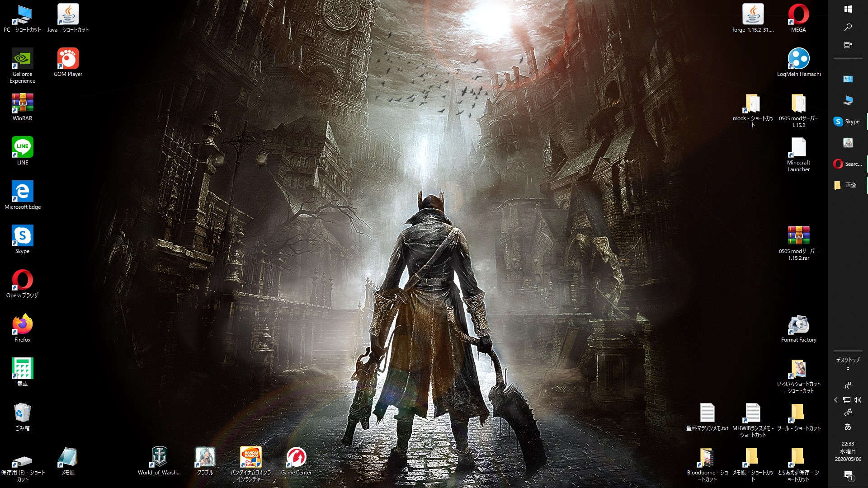Select the GOM Player icon
This screenshot has width=868, height=488.
[x=68, y=62]
